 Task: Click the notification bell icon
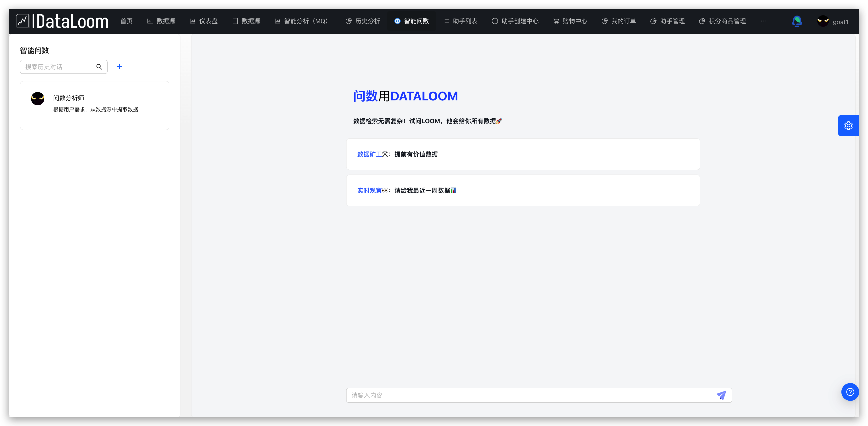pyautogui.click(x=797, y=21)
